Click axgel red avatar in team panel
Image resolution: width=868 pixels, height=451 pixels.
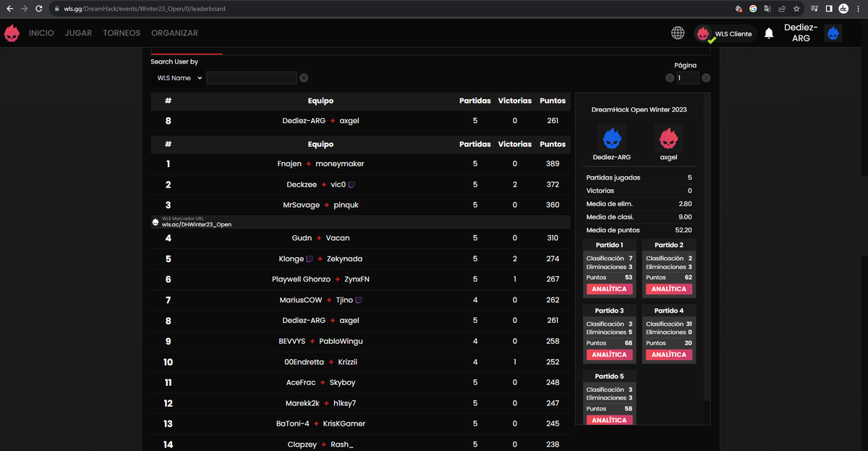pos(668,137)
